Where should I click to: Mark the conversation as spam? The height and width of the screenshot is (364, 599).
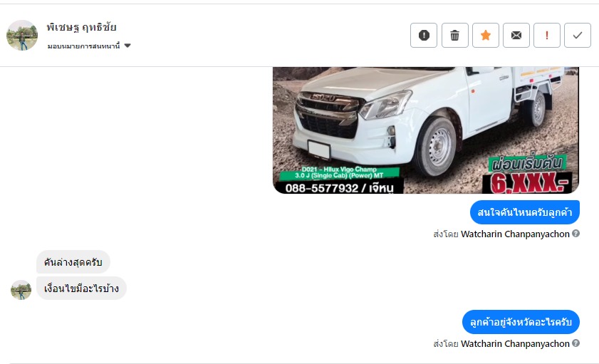point(424,35)
